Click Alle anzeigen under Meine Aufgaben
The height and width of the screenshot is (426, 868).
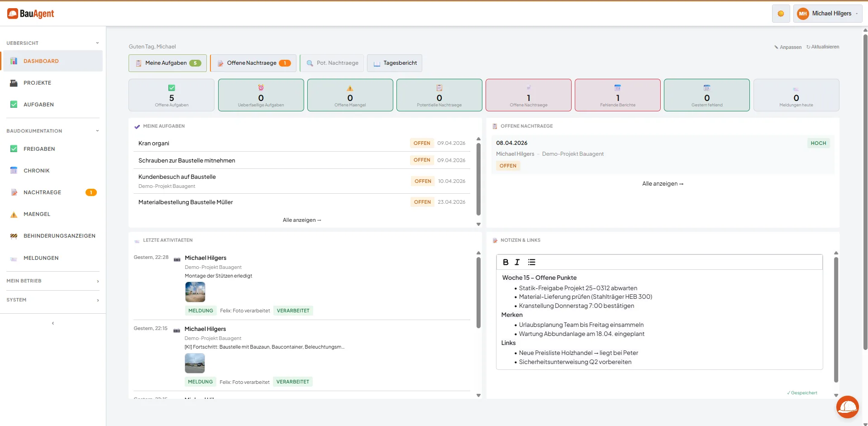[301, 220]
